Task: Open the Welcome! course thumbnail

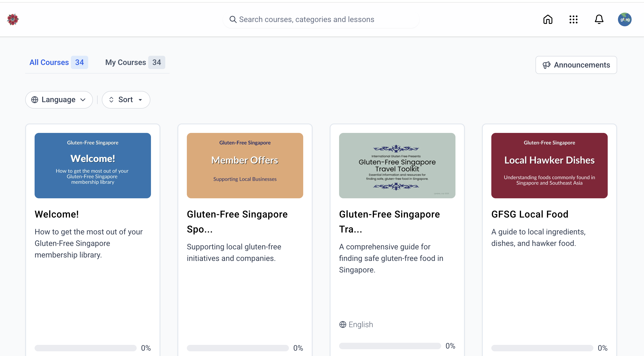Action: (93, 166)
